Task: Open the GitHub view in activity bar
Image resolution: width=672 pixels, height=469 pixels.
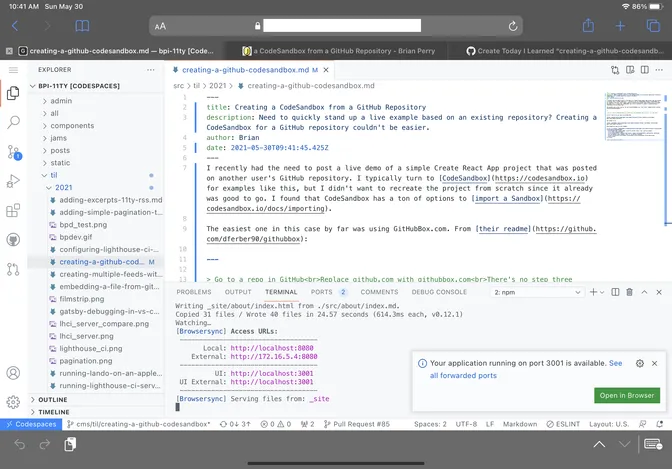Action: 13,240
